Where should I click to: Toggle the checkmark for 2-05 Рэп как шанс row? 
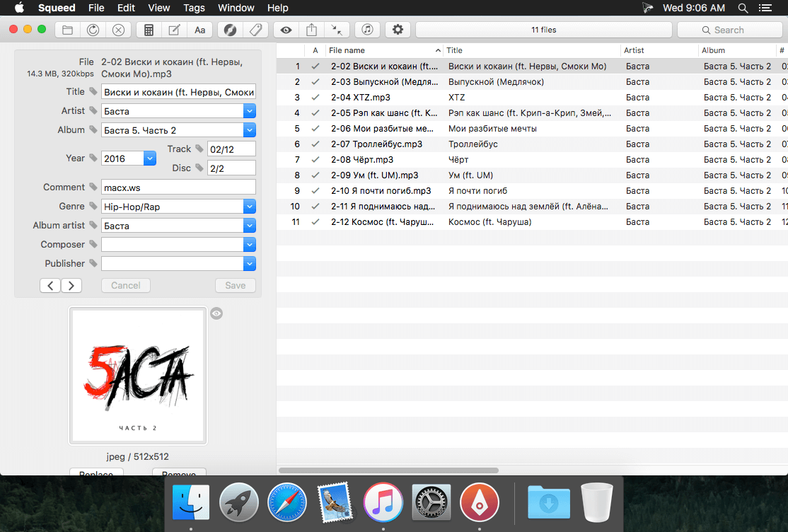coord(315,112)
